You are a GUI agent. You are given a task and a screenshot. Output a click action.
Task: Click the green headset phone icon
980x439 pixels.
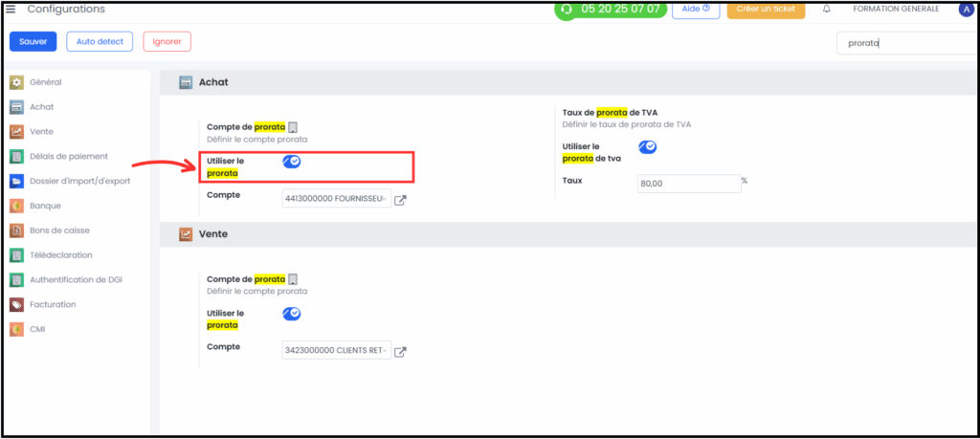[x=567, y=10]
